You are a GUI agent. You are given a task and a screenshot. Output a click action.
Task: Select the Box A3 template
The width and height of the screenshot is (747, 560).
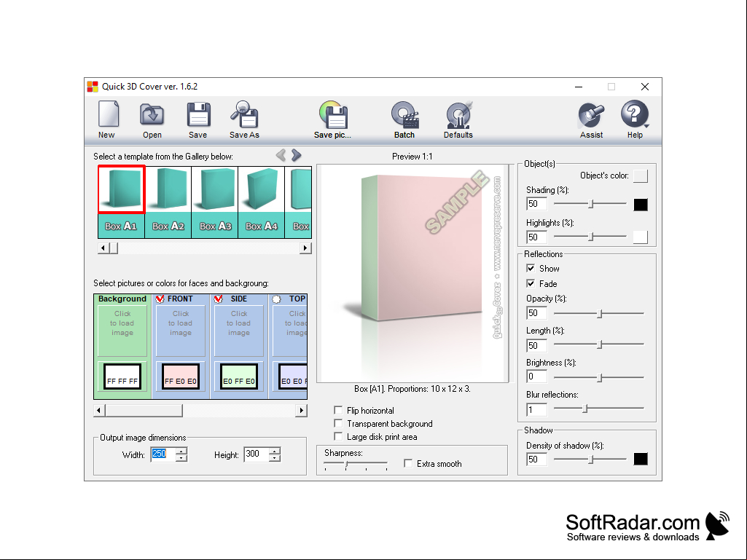(215, 202)
